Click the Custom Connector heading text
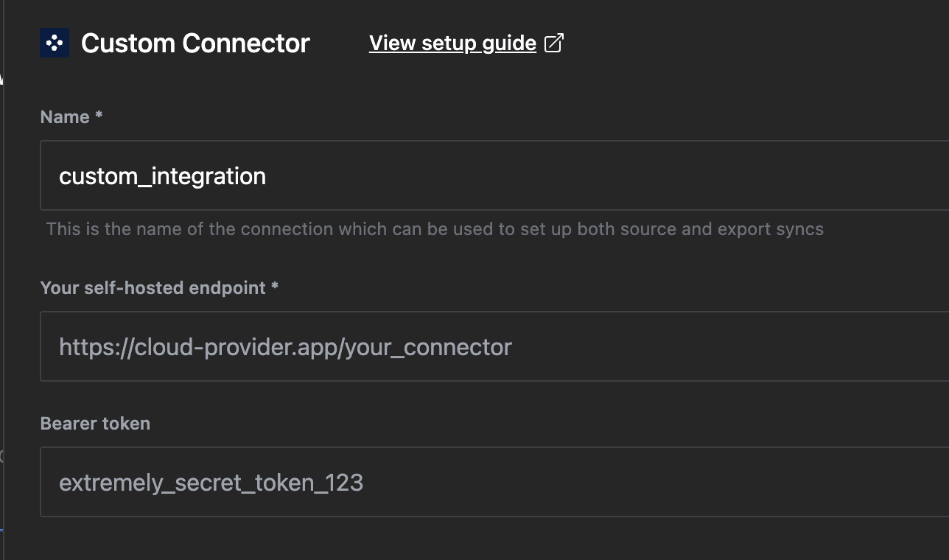This screenshot has height=560, width=949. tap(195, 43)
